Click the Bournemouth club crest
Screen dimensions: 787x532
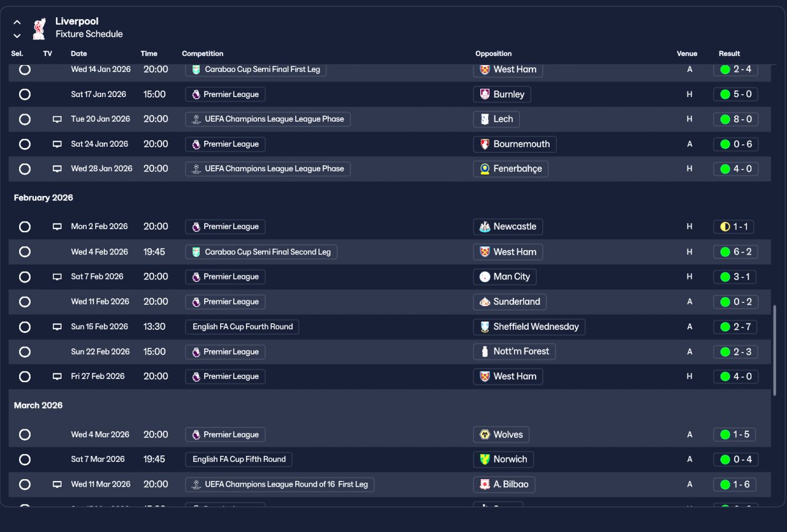[x=485, y=144]
